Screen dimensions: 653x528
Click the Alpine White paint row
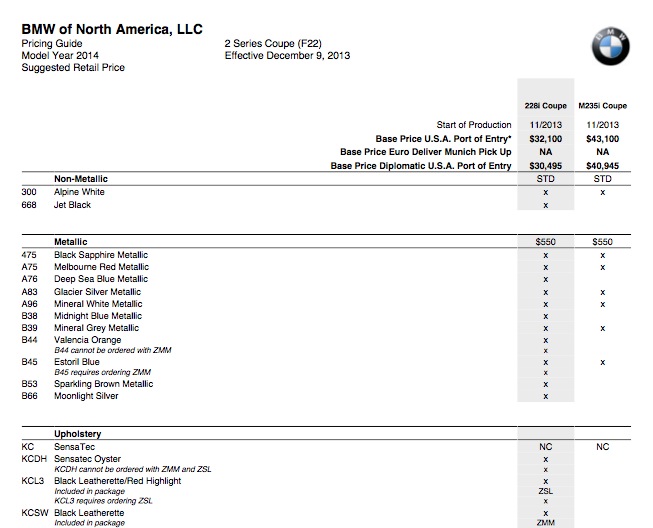pyautogui.click(x=79, y=192)
